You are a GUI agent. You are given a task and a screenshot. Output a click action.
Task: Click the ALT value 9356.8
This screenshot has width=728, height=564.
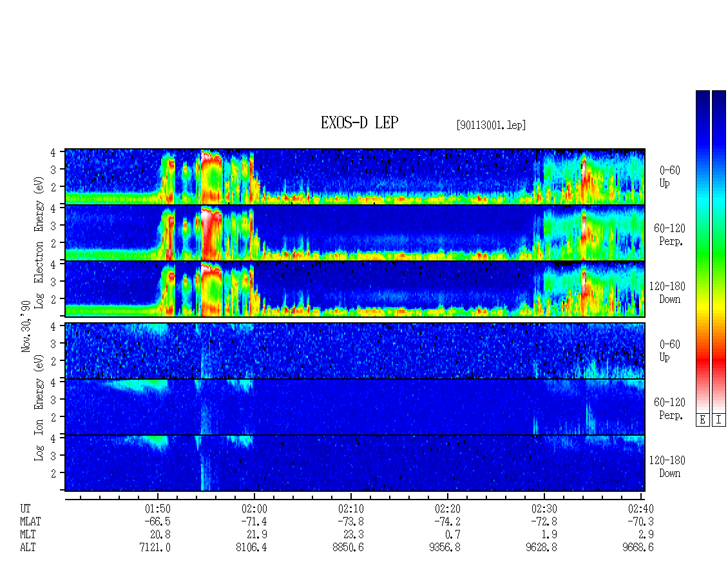(445, 548)
